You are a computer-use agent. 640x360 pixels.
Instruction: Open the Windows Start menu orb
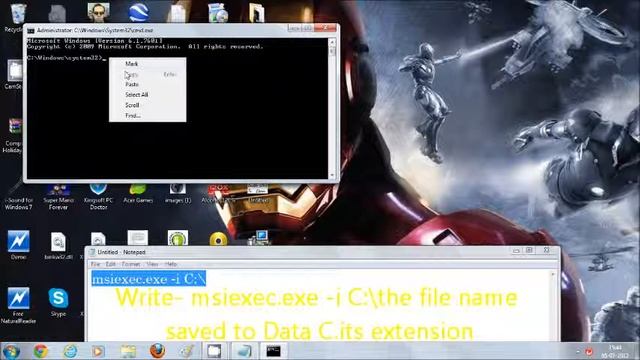point(11,351)
